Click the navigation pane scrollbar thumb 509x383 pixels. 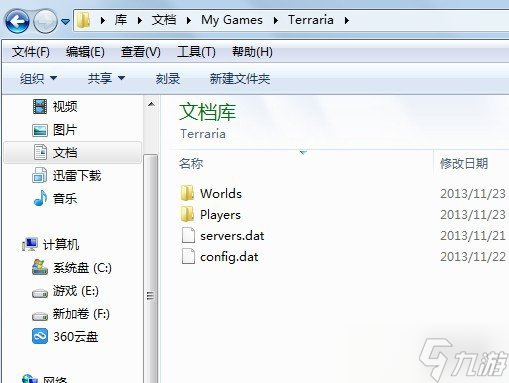(151, 270)
